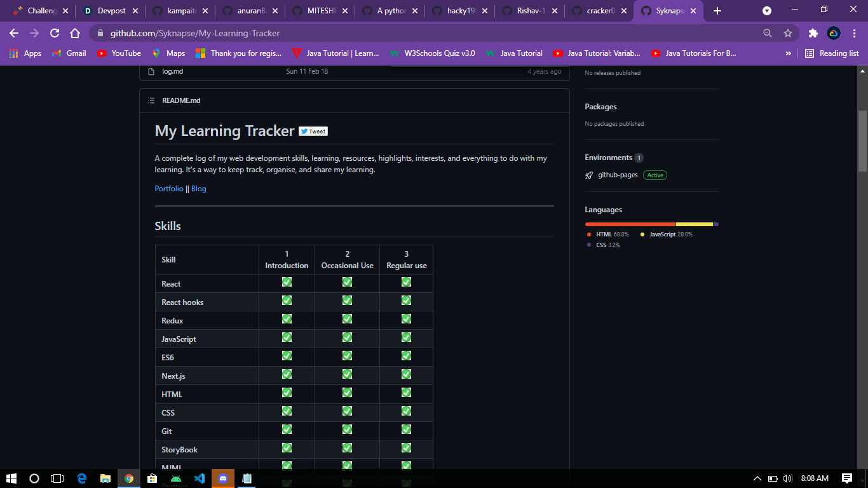Click the rocket icon beside github-pages
Viewport: 868px width, 488px height.
[x=589, y=175]
